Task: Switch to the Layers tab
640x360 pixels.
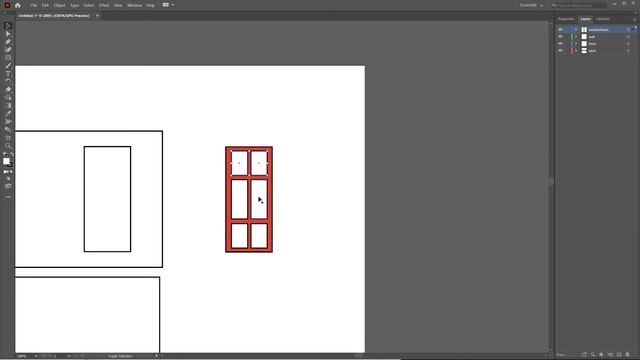Action: (585, 19)
